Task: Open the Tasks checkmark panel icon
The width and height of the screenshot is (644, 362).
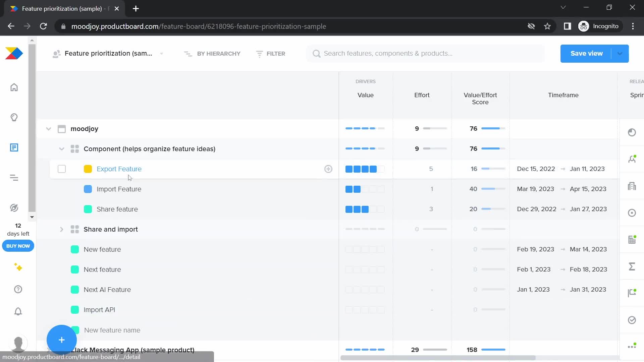Action: pyautogui.click(x=632, y=320)
